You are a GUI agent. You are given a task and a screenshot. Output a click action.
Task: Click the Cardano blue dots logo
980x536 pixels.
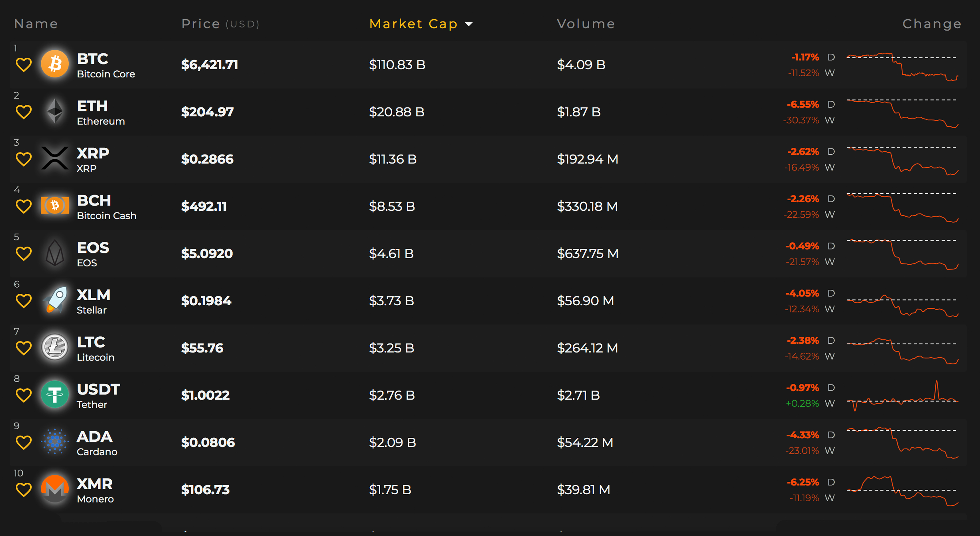[x=55, y=442]
